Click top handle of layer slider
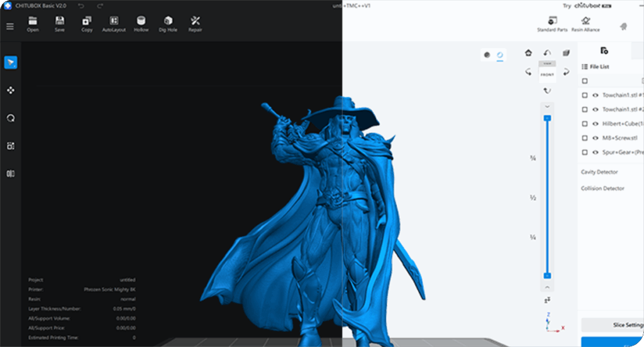Image resolution: width=644 pixels, height=347 pixels. (547, 118)
